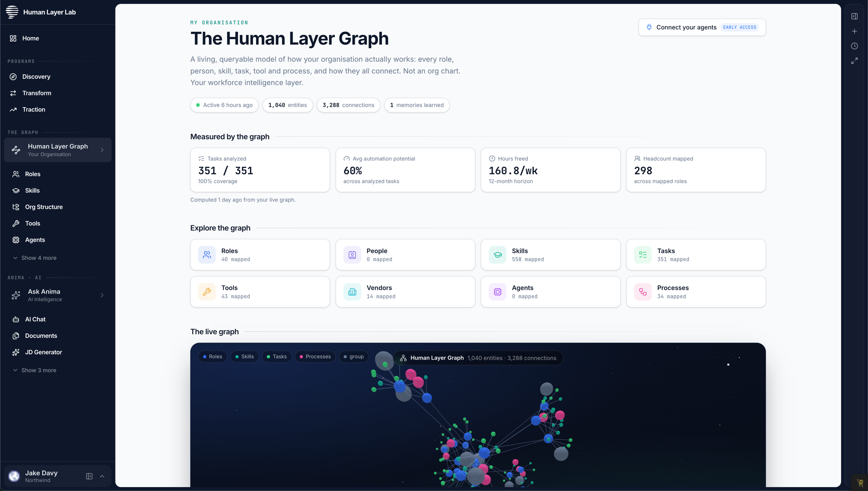
Task: Expand the Jake Davy account menu chevron
Action: click(x=102, y=477)
